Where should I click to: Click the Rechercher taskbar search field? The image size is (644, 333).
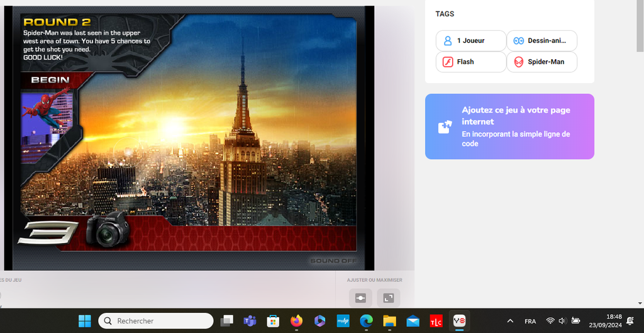coord(156,321)
